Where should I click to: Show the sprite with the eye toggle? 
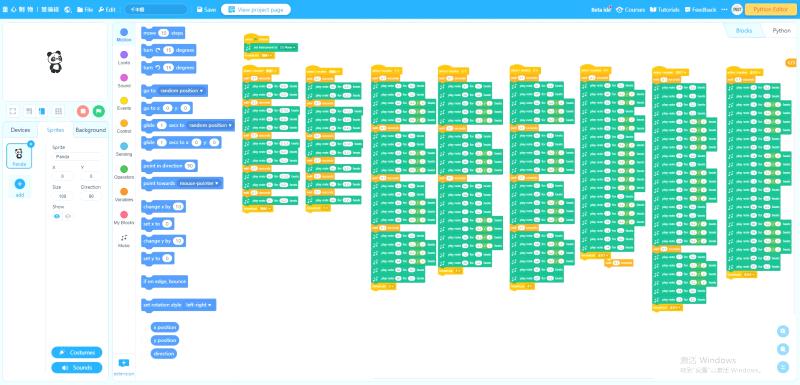click(57, 216)
